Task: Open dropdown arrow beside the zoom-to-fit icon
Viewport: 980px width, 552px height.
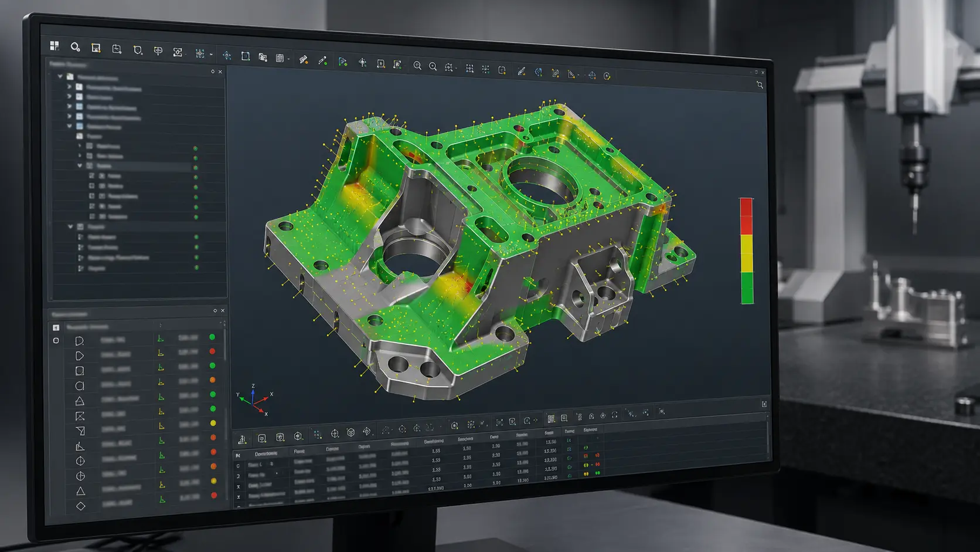Action: point(456,68)
